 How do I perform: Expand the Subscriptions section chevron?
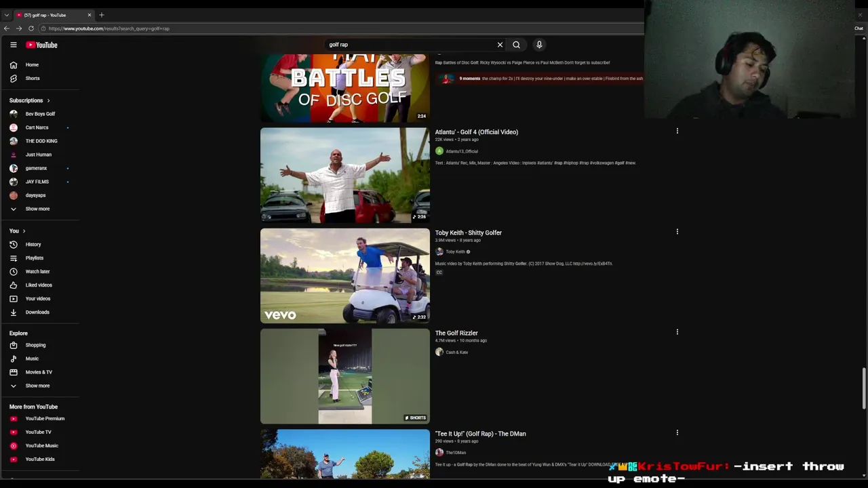click(48, 100)
